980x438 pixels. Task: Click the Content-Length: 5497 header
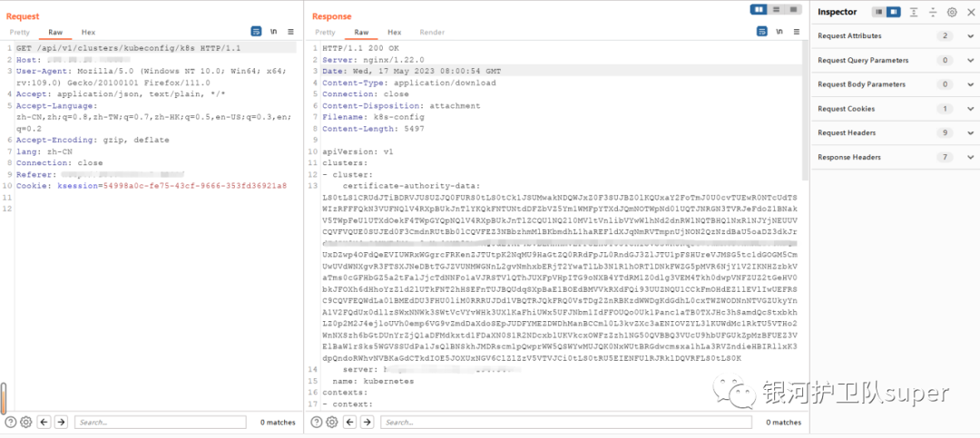(x=373, y=129)
